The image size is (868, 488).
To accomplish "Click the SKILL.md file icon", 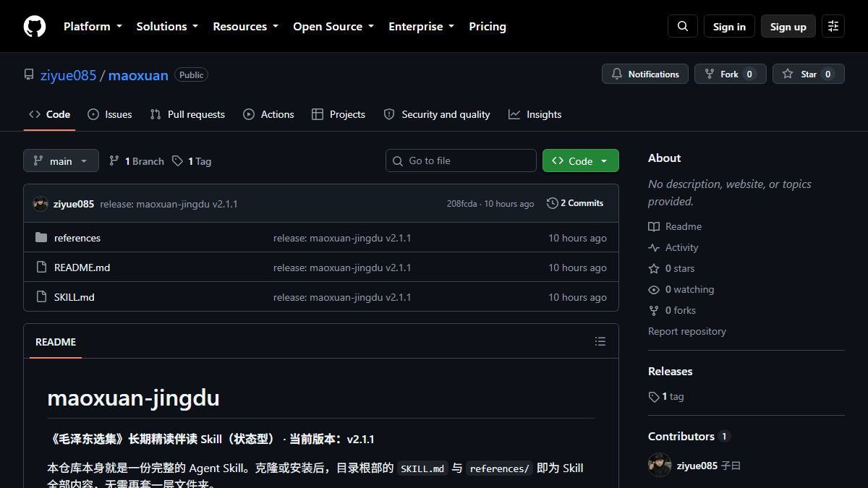I will click(41, 297).
